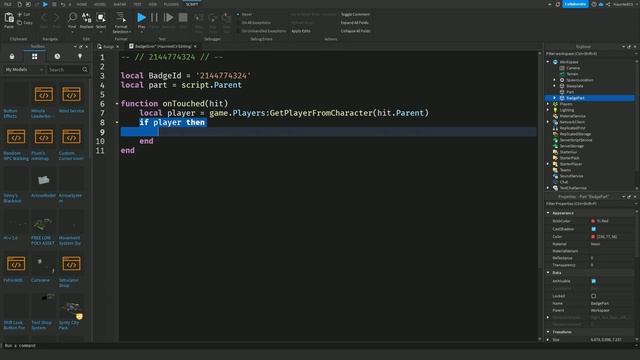Select the Never break option radio
The width and height of the screenshot is (640, 360).
tap(238, 14)
